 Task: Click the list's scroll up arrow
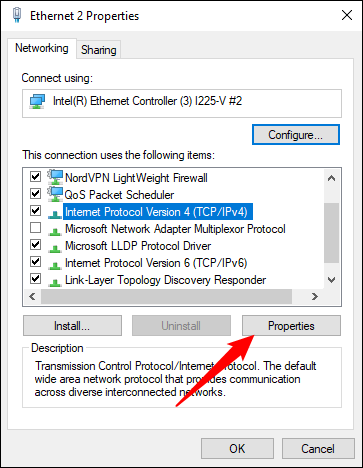click(331, 178)
